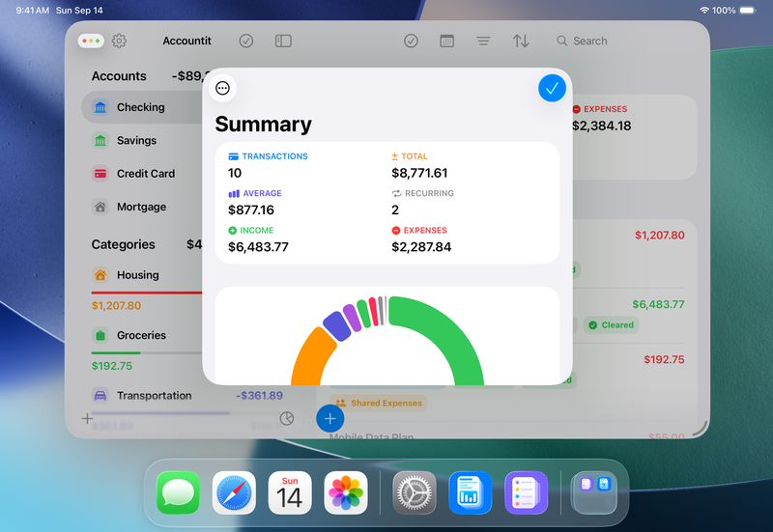
Task: Click the blue add transaction button
Action: click(x=329, y=418)
